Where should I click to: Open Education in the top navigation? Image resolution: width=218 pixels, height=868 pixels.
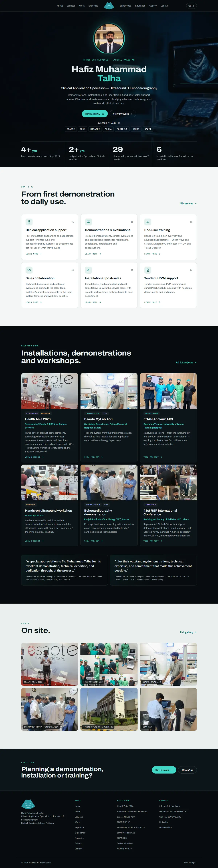[x=140, y=6]
